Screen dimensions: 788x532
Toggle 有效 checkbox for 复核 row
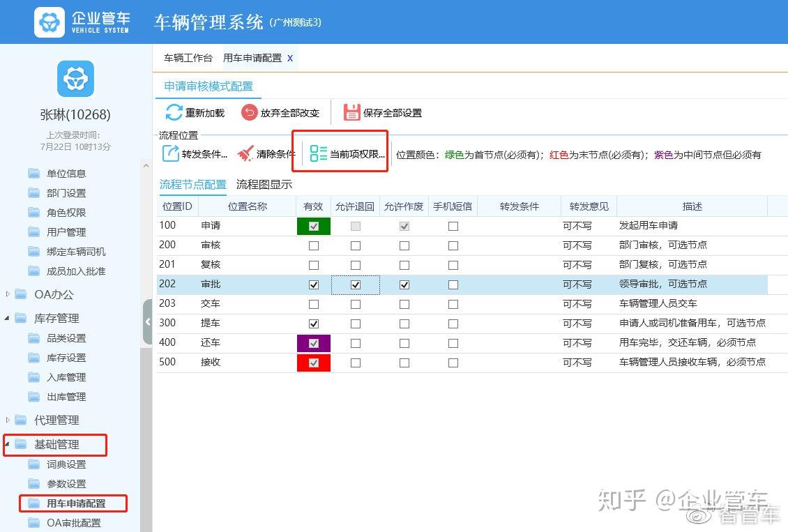coord(314,265)
